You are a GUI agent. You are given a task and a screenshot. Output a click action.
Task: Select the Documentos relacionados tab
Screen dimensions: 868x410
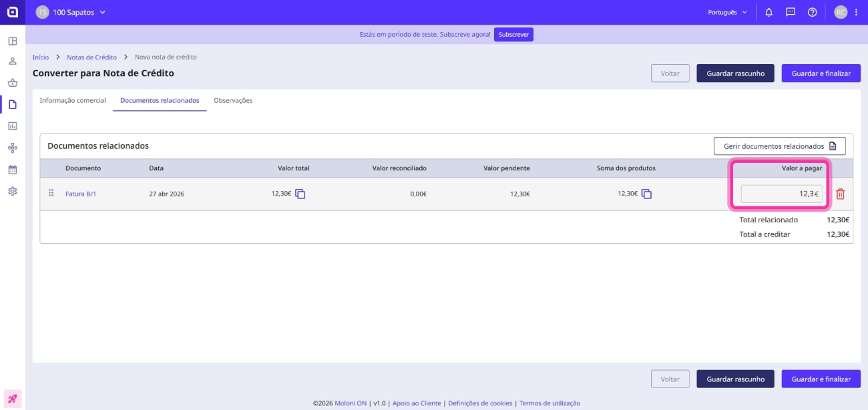click(x=160, y=100)
